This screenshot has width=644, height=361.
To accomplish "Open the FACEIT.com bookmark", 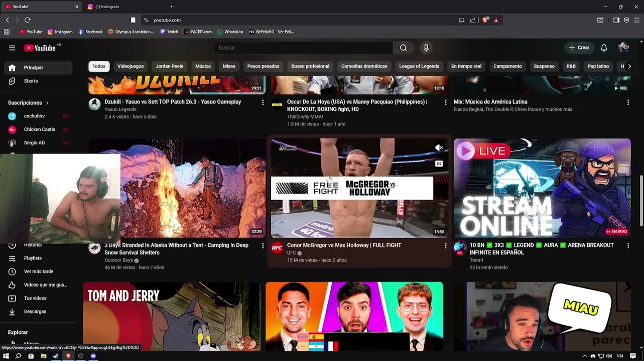I will [x=198, y=32].
